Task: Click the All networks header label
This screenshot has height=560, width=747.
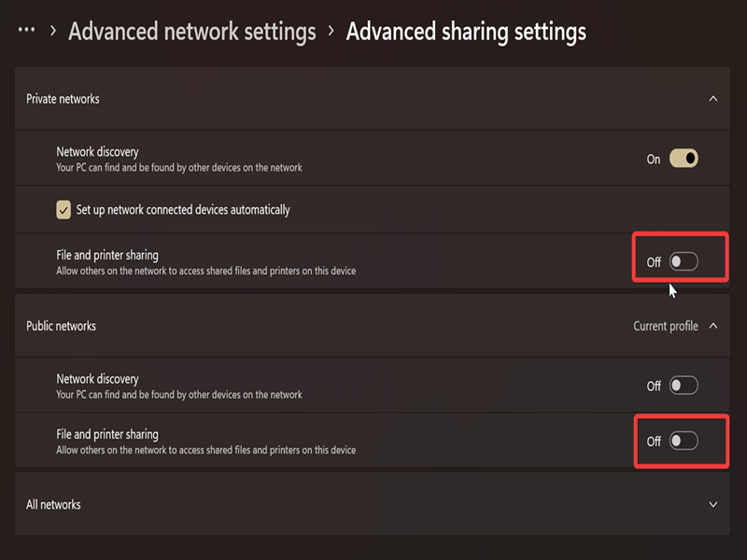Action: tap(53, 504)
